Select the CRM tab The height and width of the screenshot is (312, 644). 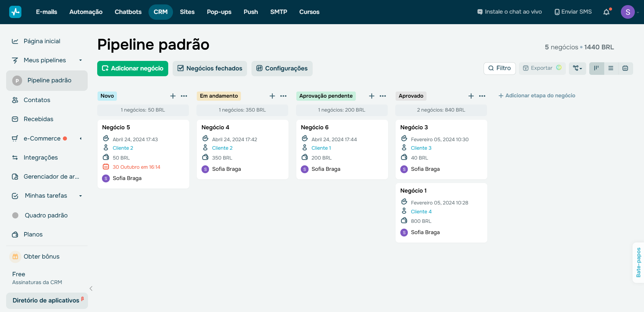[161, 12]
